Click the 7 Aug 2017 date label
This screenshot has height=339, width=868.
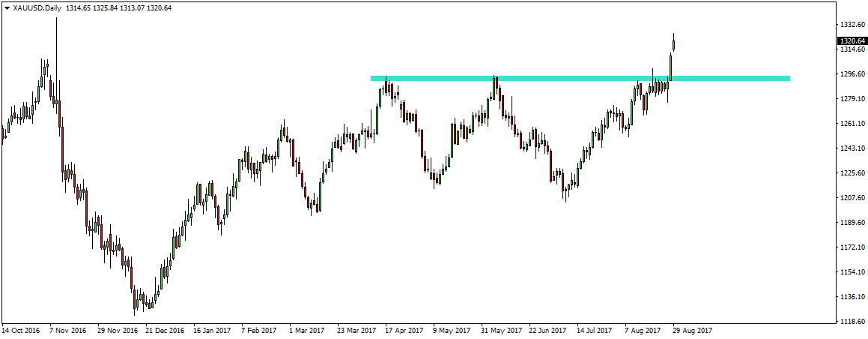tap(644, 331)
